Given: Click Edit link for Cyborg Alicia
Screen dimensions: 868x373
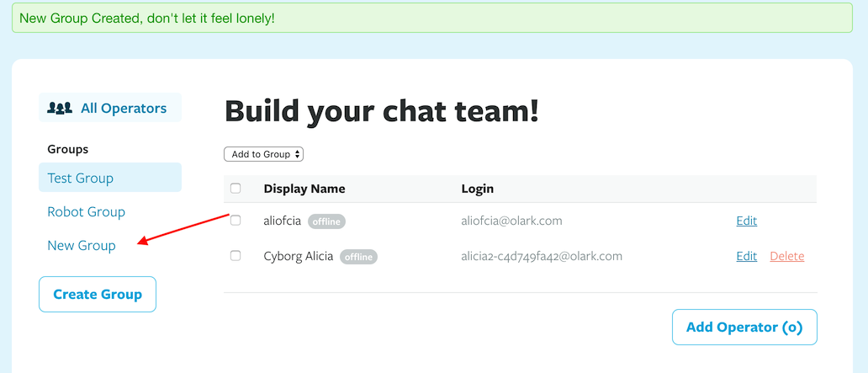Looking at the screenshot, I should pyautogui.click(x=746, y=256).
